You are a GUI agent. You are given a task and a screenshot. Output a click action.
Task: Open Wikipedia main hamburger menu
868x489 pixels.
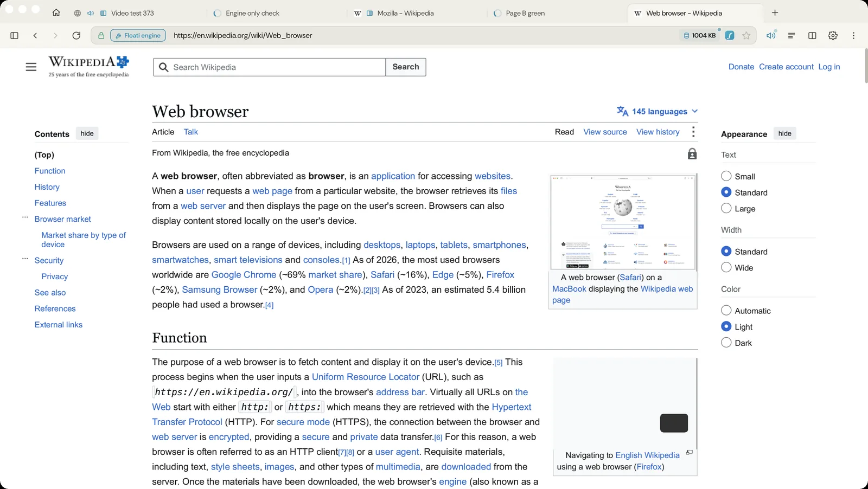(x=31, y=67)
